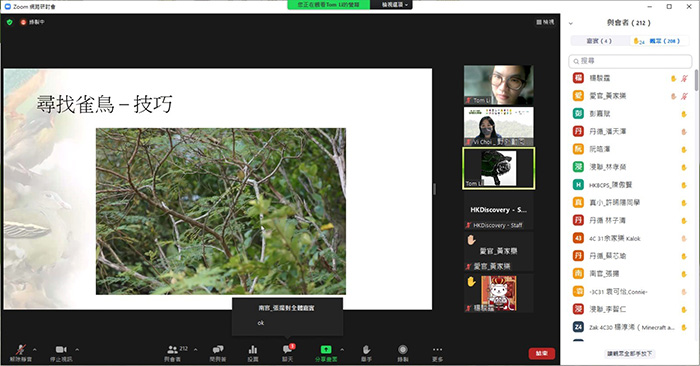Click the green H avatar of HKBCPS attendee
This screenshot has height=366, width=700.
(578, 185)
